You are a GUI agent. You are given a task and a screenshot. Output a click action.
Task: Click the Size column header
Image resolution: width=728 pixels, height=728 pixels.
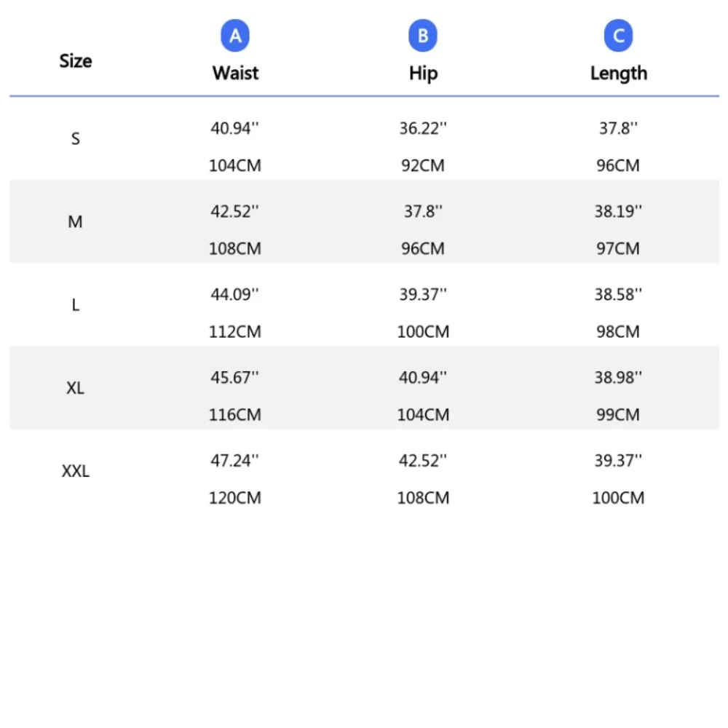click(76, 61)
